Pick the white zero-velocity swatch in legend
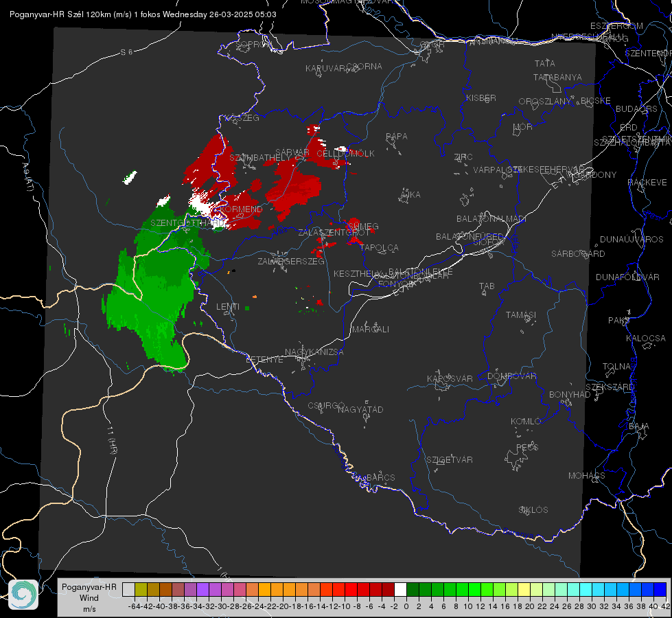The image size is (672, 618). click(x=400, y=589)
